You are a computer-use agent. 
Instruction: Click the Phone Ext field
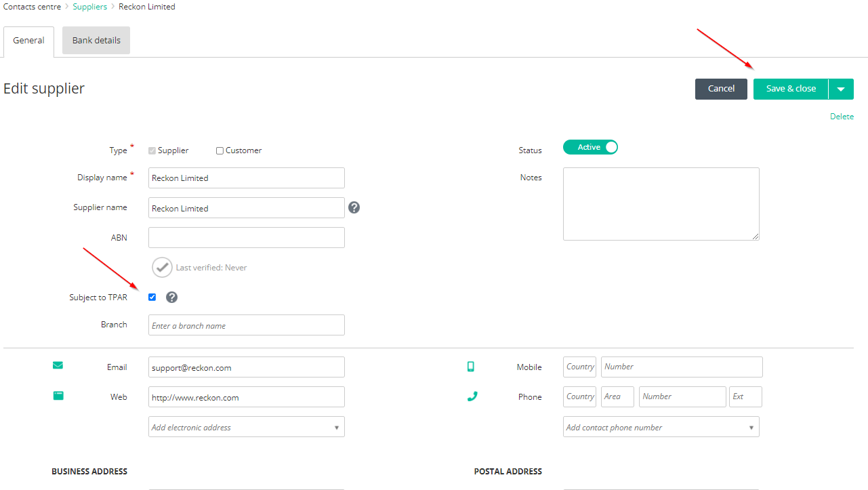click(745, 396)
